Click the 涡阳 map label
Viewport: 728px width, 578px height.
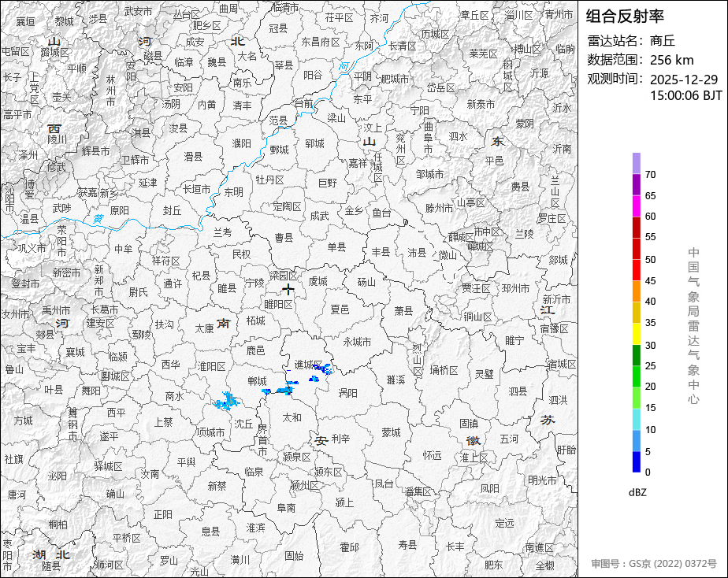tap(347, 394)
